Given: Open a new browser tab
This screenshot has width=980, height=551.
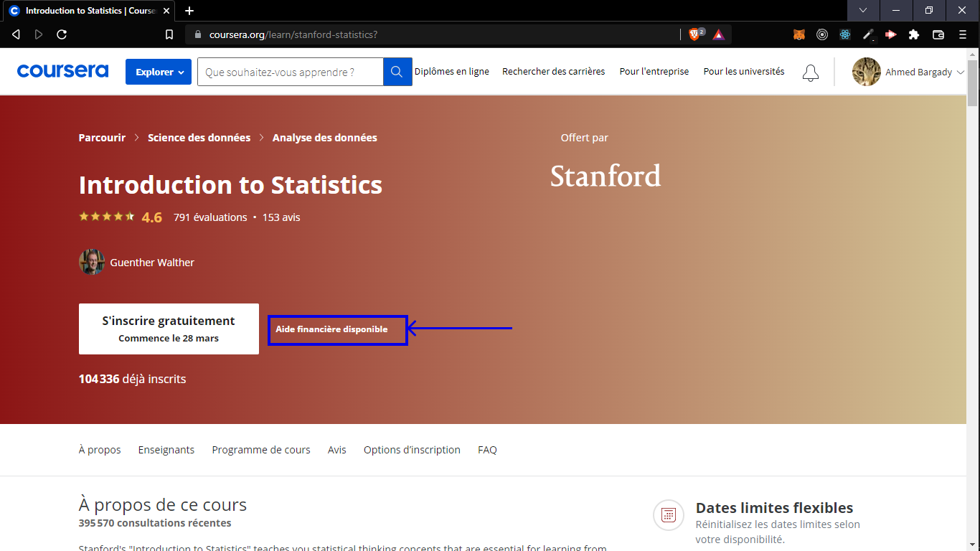Looking at the screenshot, I should click(189, 11).
